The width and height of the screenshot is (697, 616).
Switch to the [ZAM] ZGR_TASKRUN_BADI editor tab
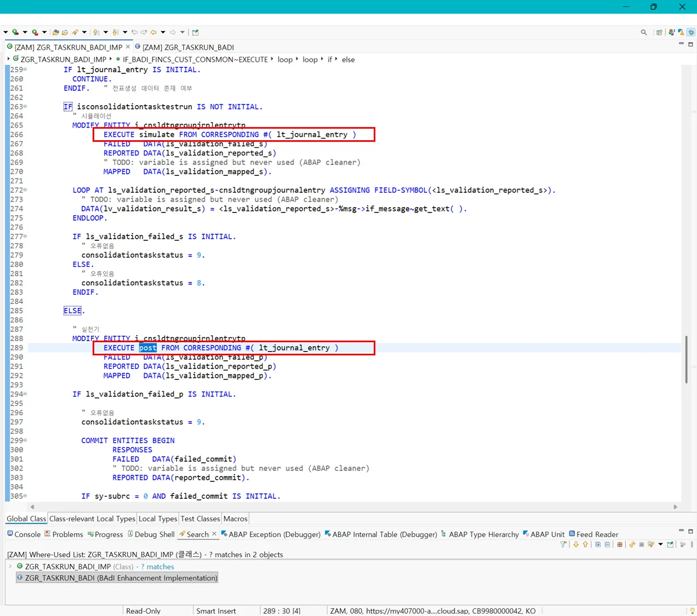click(x=187, y=47)
